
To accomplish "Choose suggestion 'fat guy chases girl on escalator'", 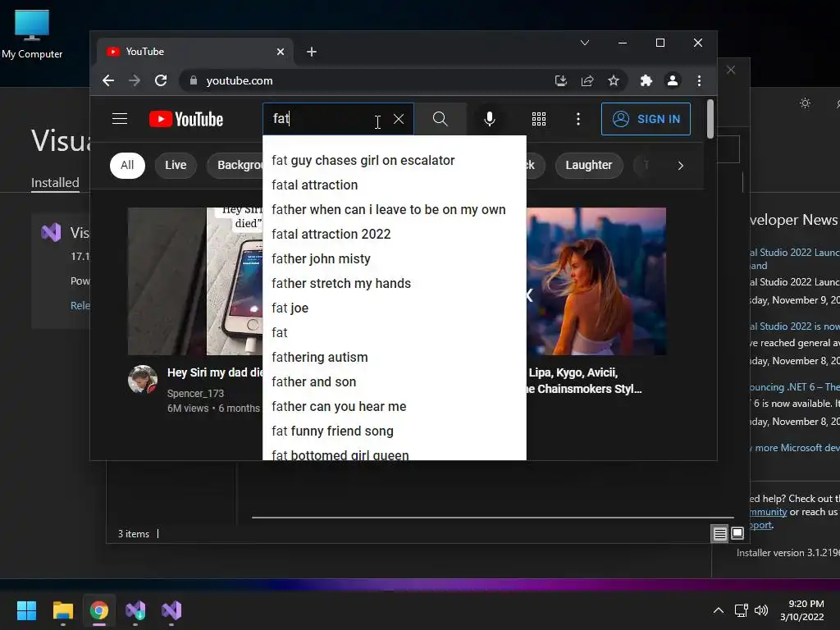I will (x=395, y=160).
